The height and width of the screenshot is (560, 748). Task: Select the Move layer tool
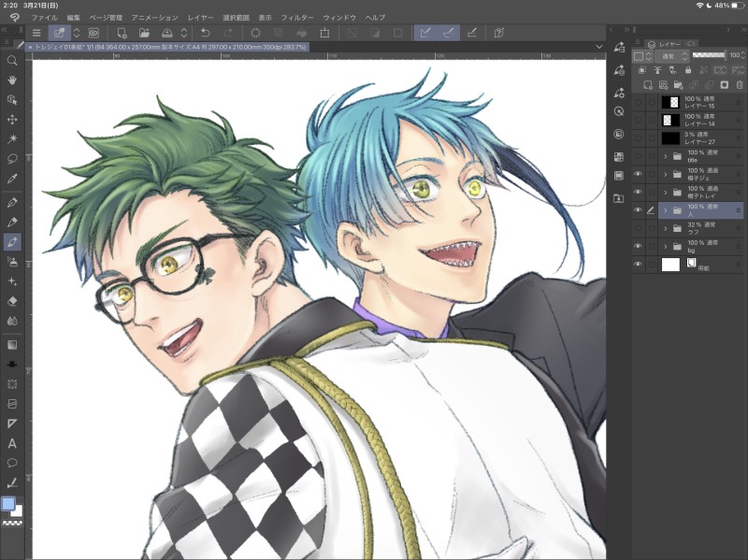point(12,120)
